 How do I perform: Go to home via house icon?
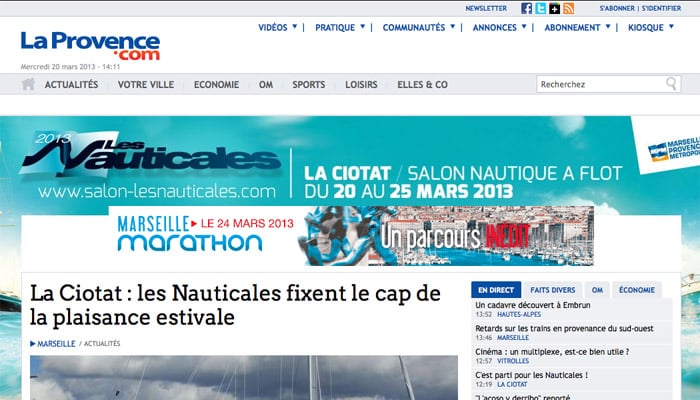pos(28,84)
